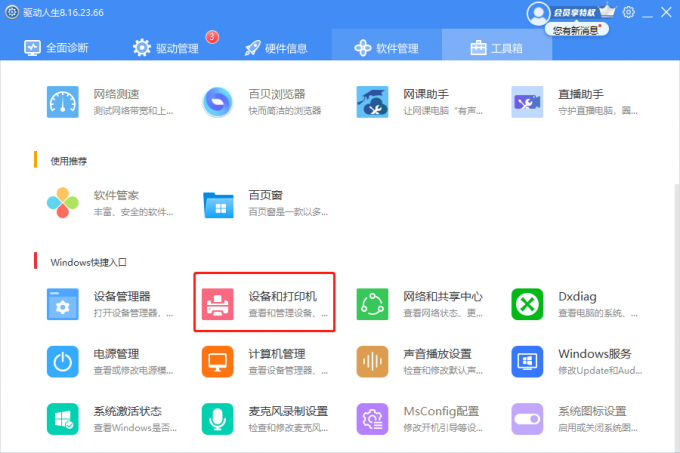Viewport: 680px width, 453px height.
Task: Open 计算机管理 orange monitor icon
Action: click(217, 362)
